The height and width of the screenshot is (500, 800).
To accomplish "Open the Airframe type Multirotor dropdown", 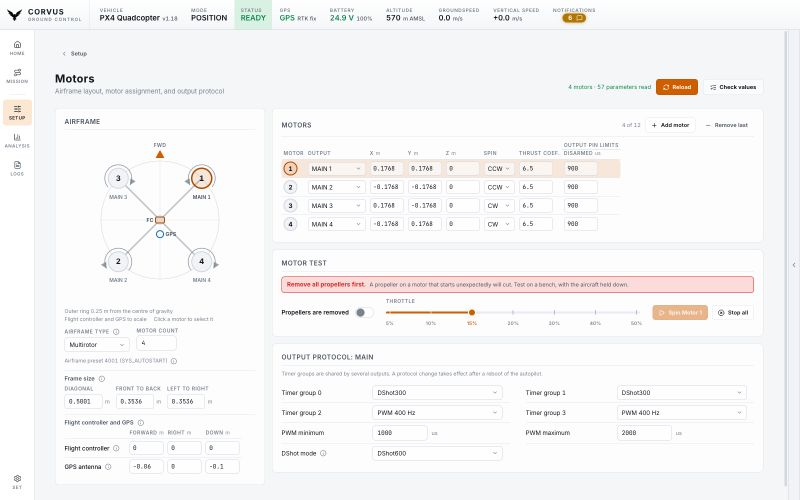I will point(97,345).
